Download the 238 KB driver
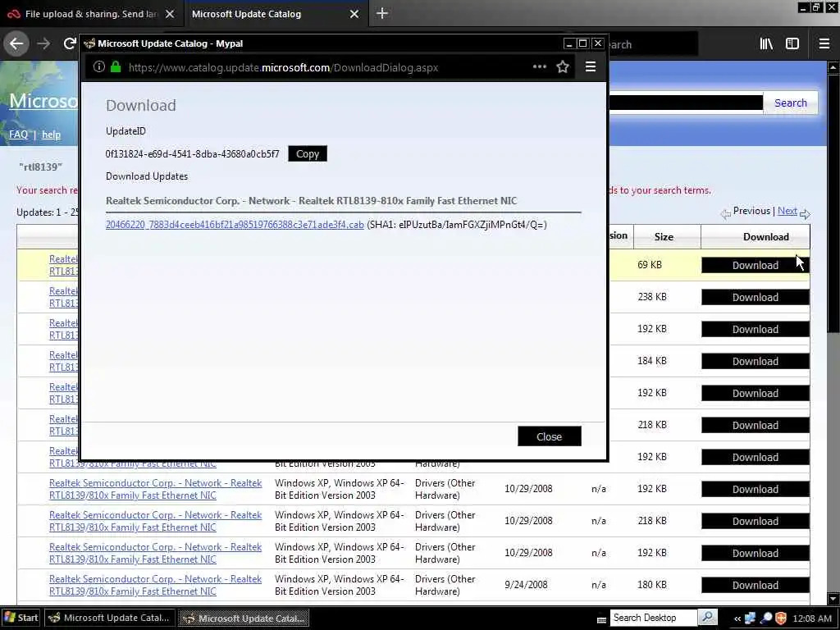The image size is (840, 630). click(756, 297)
